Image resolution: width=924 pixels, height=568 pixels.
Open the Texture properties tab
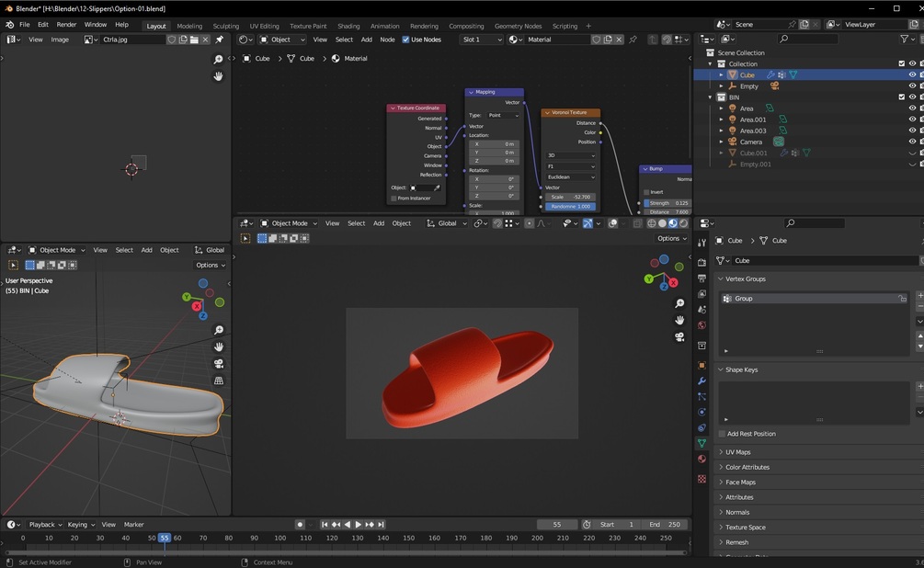click(702, 479)
